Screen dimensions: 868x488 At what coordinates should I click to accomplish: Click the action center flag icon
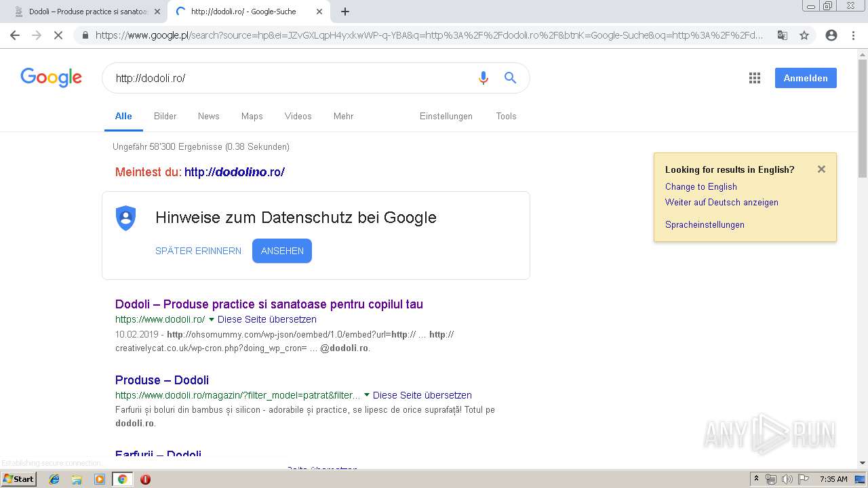click(803, 479)
